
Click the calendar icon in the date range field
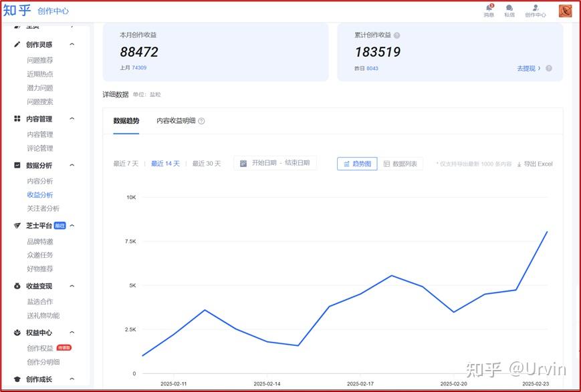tap(243, 163)
